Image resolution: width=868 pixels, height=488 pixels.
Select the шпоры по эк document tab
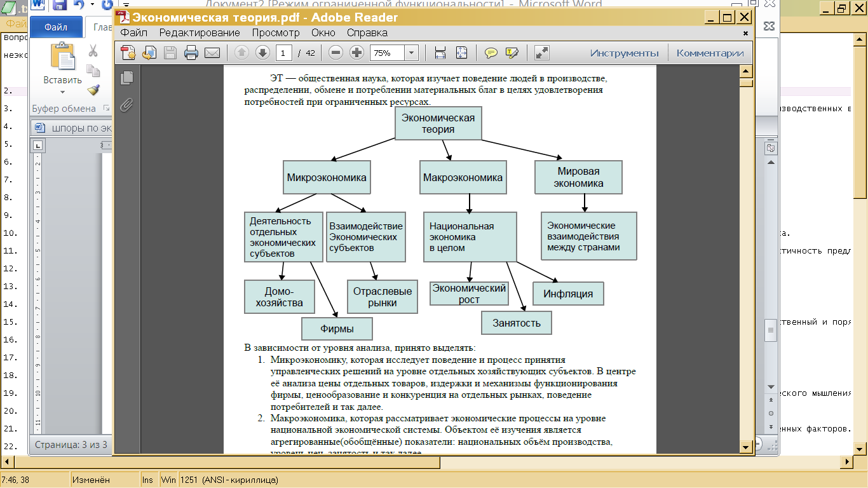[74, 127]
